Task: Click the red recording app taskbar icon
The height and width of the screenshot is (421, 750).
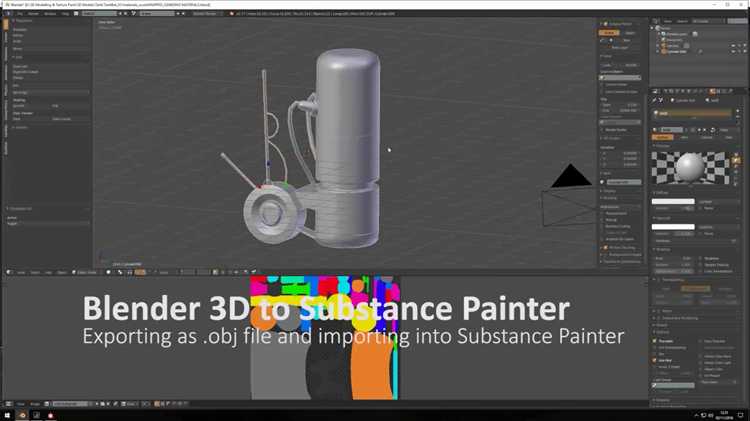Action: click(x=51, y=415)
